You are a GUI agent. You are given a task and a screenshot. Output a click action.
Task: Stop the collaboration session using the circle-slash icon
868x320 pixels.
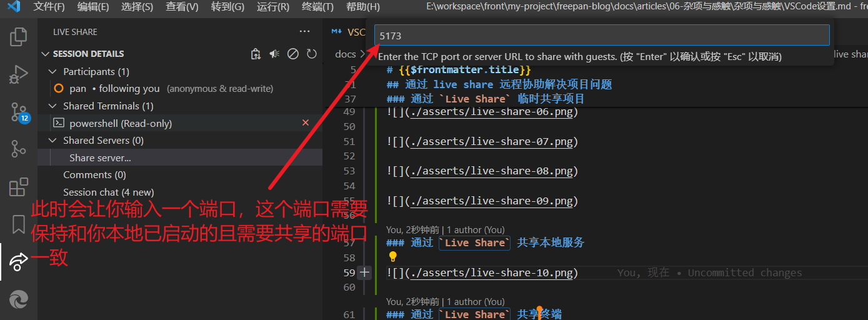click(x=292, y=54)
